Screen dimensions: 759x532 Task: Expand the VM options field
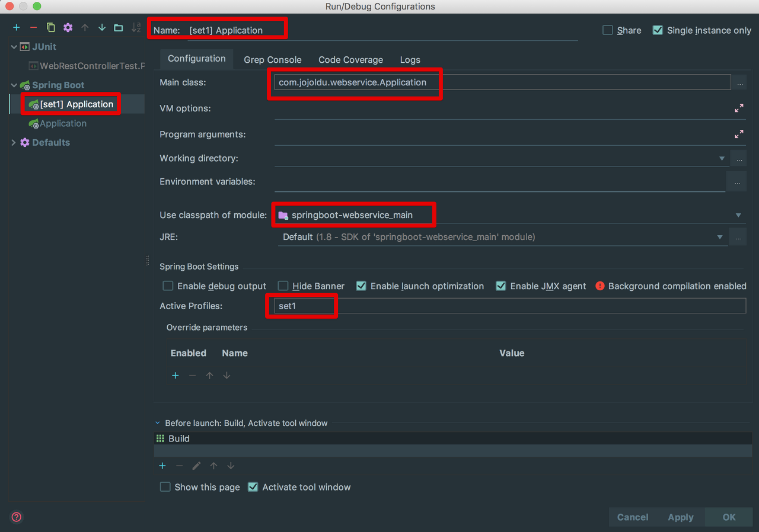tap(739, 108)
